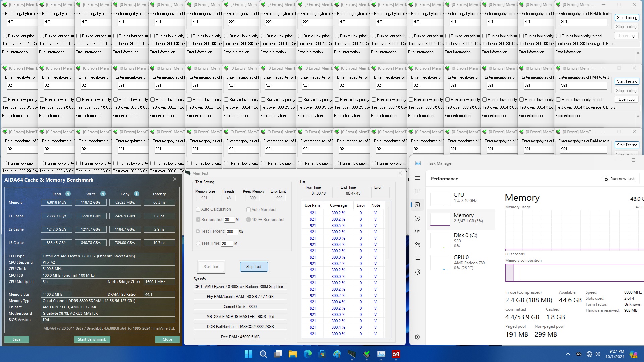Click the Write info icon in AIDA64

103,194
